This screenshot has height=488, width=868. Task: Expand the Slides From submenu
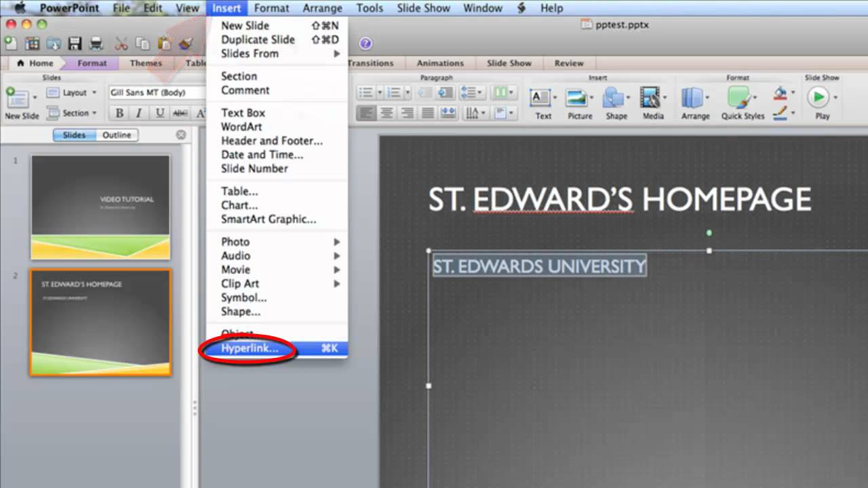point(277,54)
